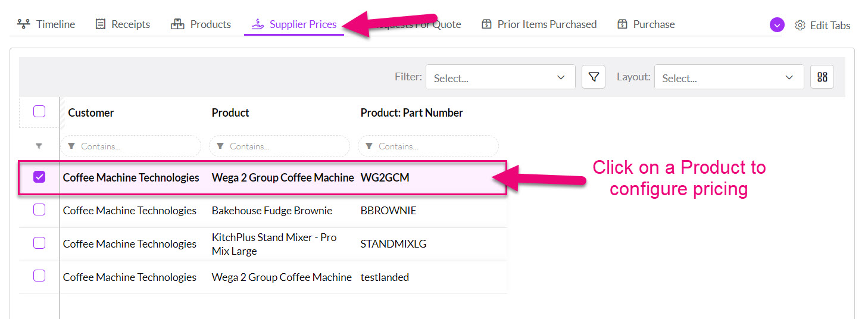Click the Edit Tabs gear icon
Screen dimensions: 868x319
point(800,25)
